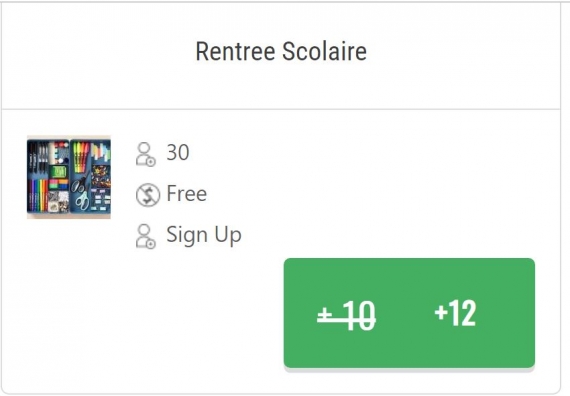Click the word Rentree in the heading

(x=235, y=51)
